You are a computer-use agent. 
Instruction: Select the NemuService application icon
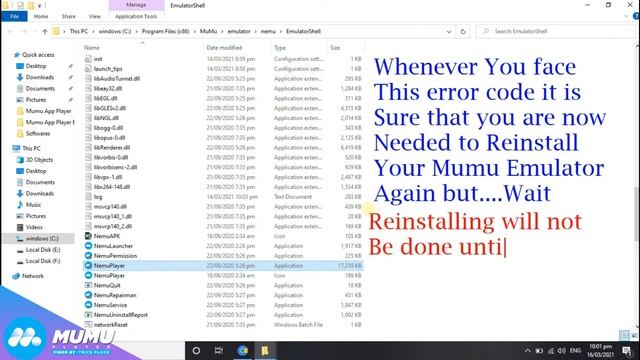88,305
